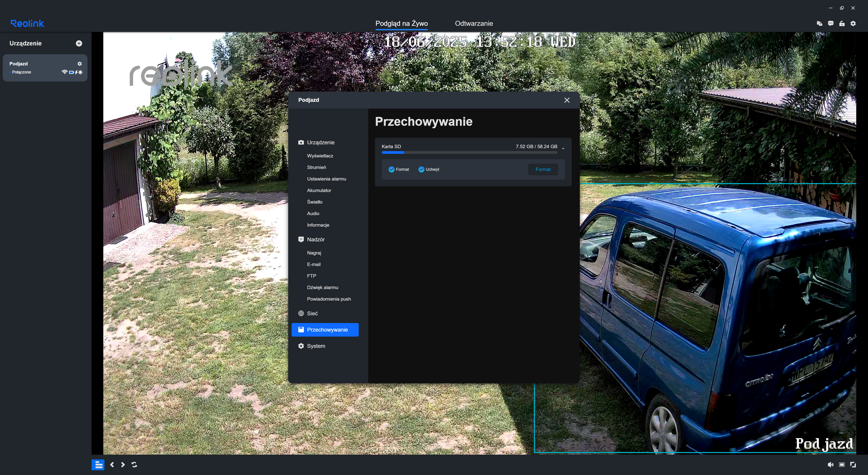Open Strumień settings

click(x=316, y=167)
